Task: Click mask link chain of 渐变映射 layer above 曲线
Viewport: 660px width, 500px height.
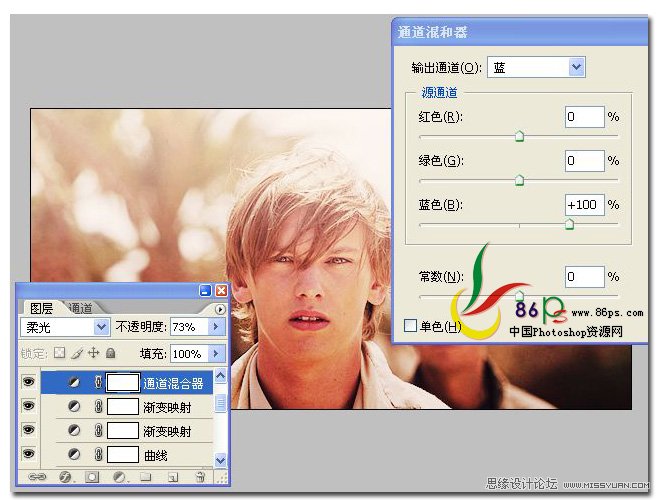Action: [x=98, y=430]
